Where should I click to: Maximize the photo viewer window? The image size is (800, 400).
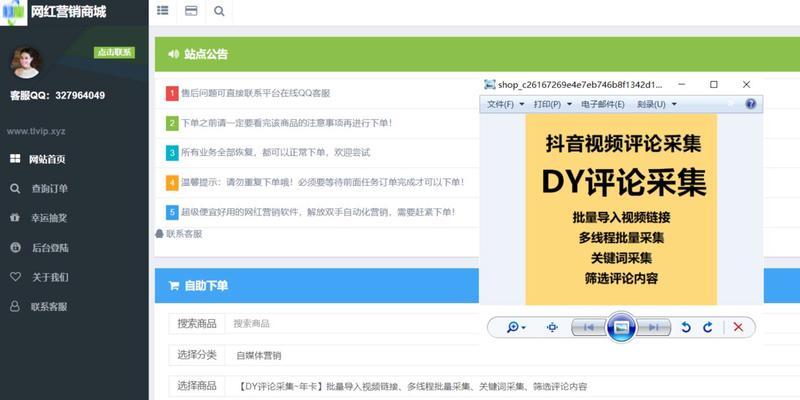pos(714,84)
